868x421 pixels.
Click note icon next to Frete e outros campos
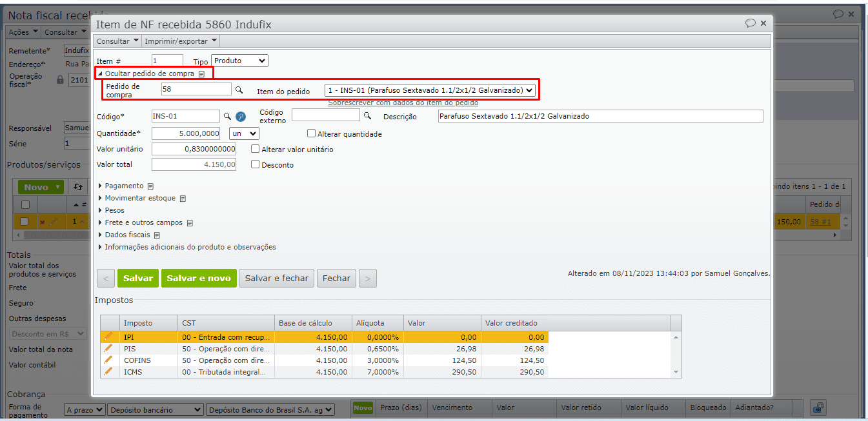pos(190,223)
